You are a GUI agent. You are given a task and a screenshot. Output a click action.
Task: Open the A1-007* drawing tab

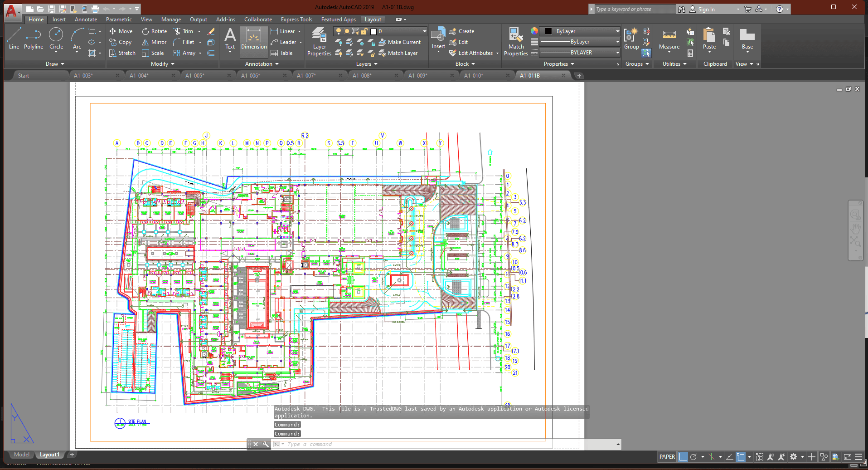click(306, 76)
